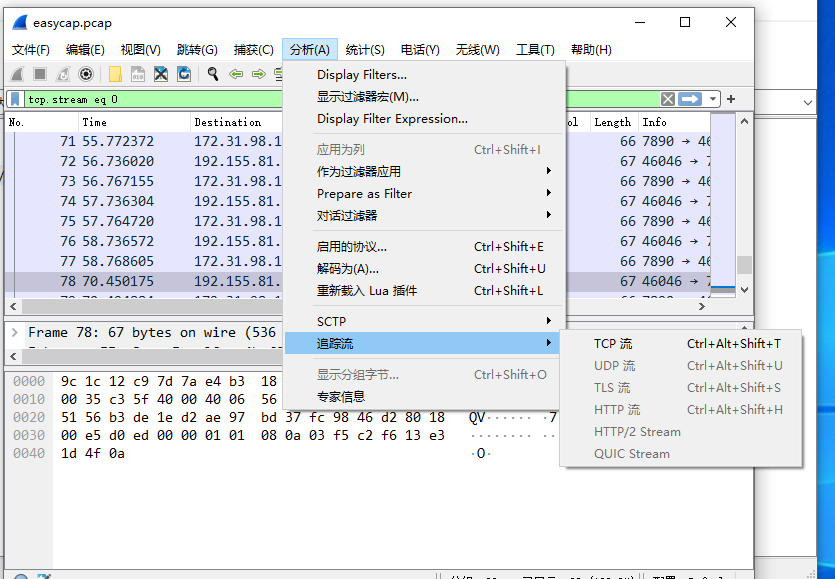Select TCP 流 in the follow stream submenu

click(681, 344)
